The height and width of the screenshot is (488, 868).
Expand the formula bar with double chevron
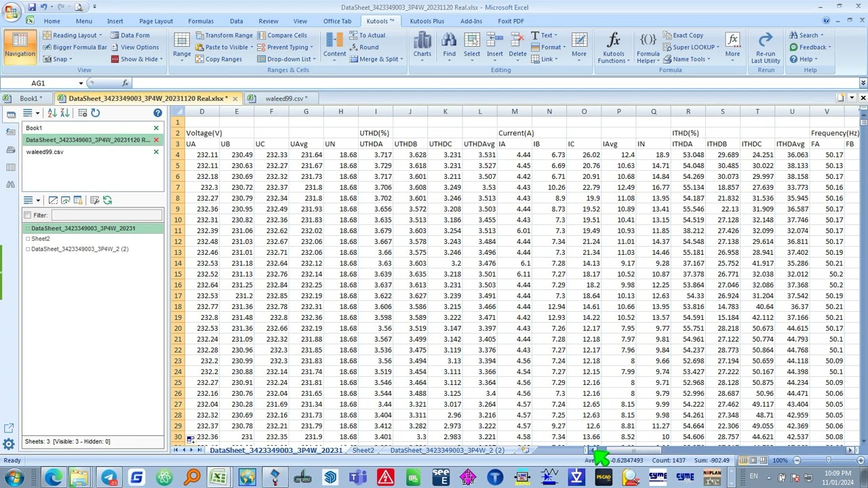coord(863,83)
